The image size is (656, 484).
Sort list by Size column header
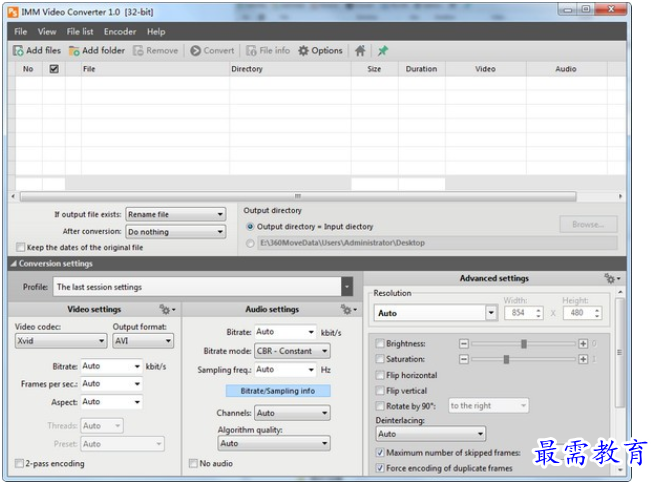pyautogui.click(x=374, y=69)
